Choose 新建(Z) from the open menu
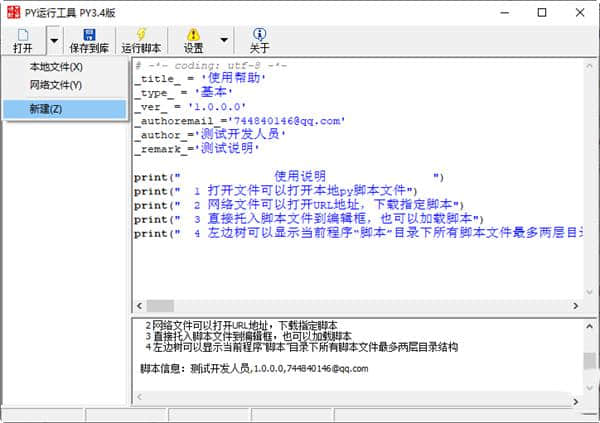 point(65,109)
